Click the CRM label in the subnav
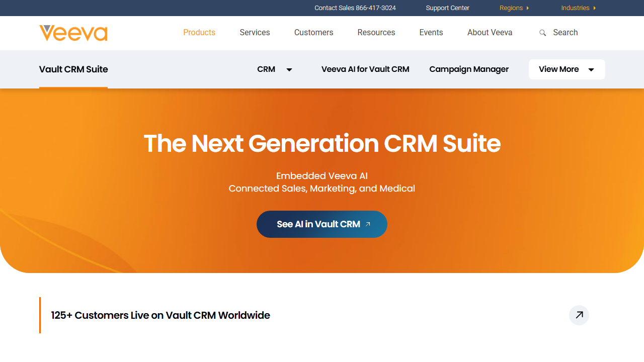The image size is (644, 362). [x=266, y=69]
